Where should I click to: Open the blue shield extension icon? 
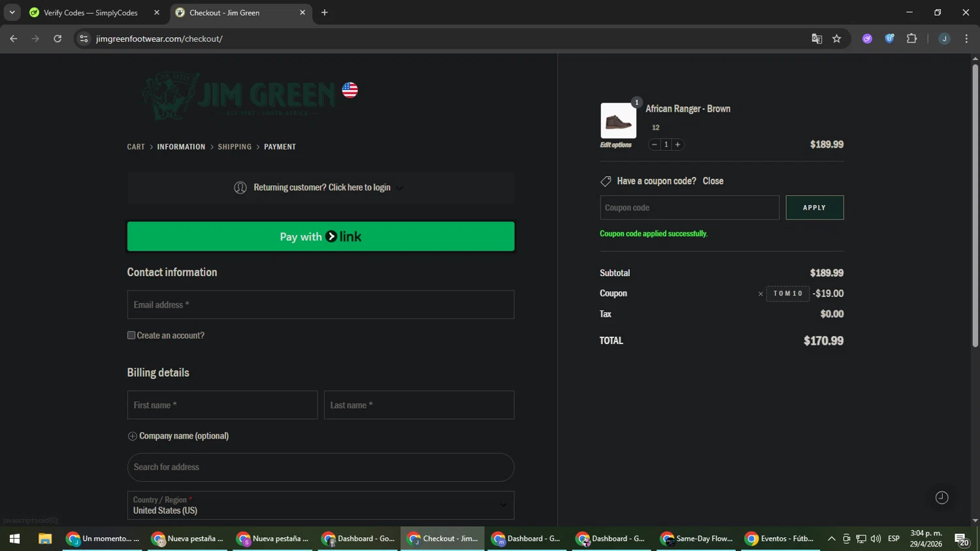[889, 39]
